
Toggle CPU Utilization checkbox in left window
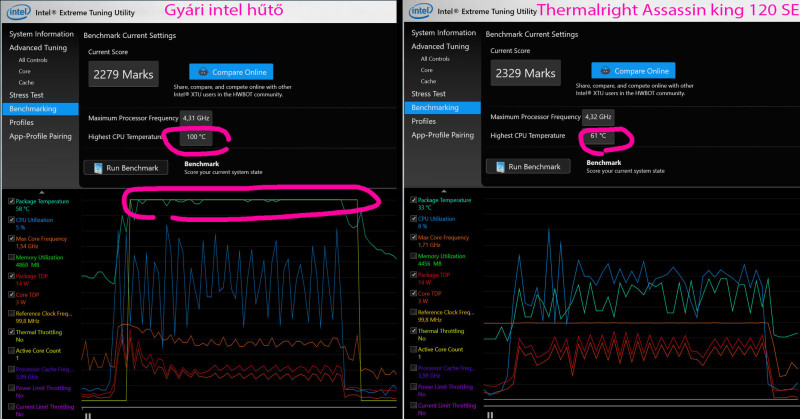tap(11, 220)
